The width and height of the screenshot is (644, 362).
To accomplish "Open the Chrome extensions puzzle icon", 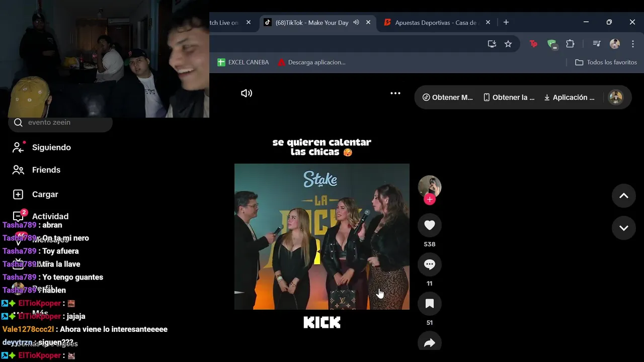I will tap(570, 44).
